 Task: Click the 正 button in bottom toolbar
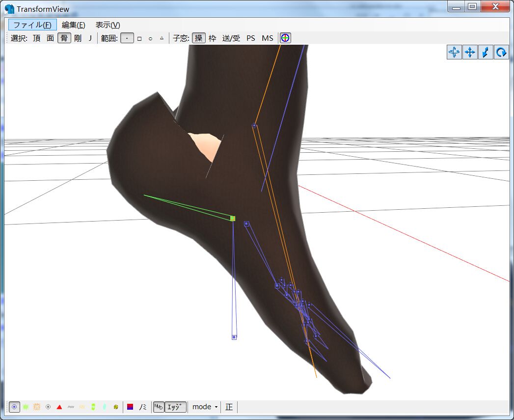click(229, 407)
